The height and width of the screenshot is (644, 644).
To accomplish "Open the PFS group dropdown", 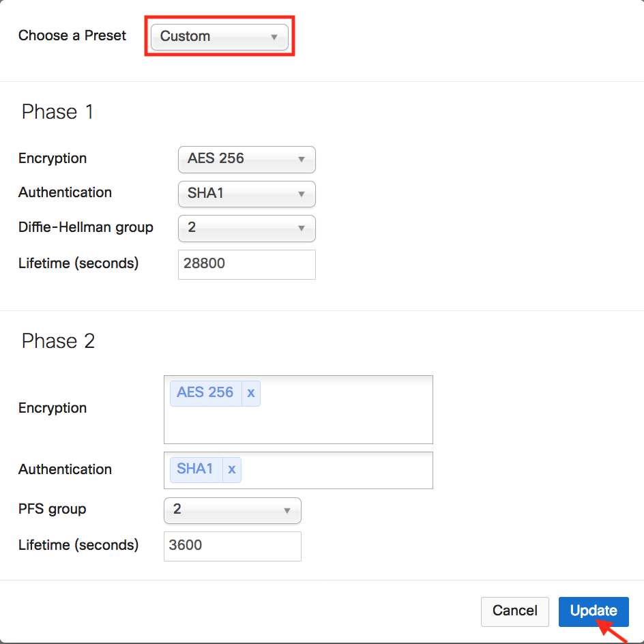I will click(232, 510).
